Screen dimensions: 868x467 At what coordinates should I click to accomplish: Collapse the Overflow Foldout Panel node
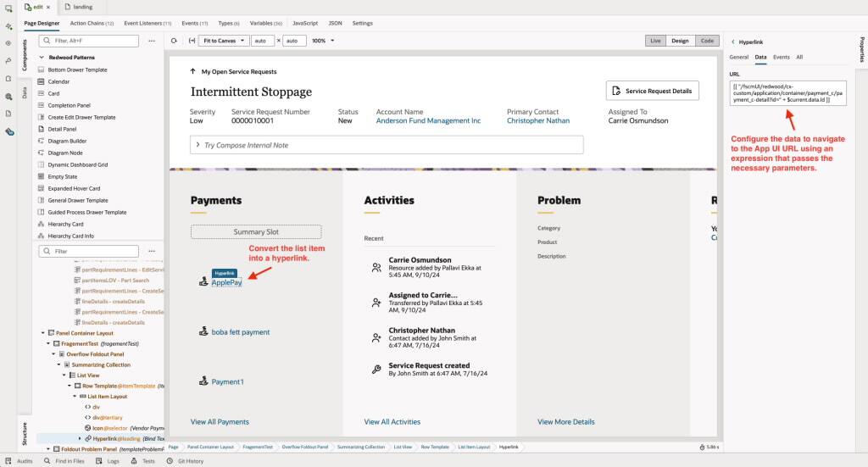53,354
